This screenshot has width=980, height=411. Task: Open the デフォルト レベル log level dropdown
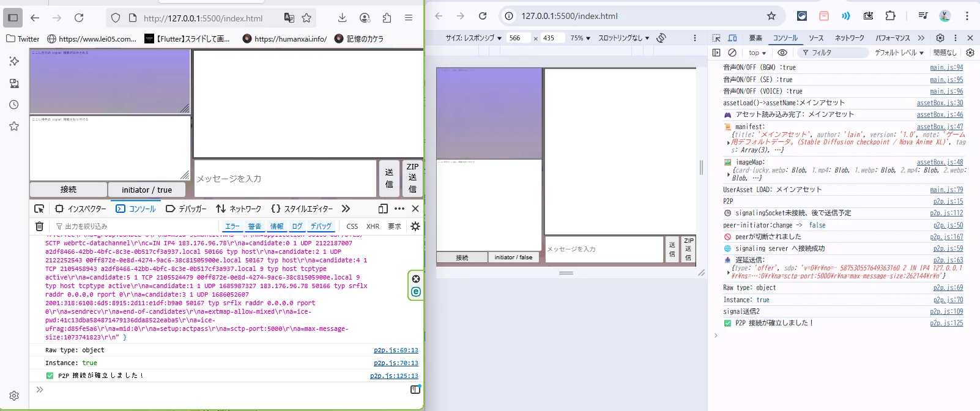point(899,53)
